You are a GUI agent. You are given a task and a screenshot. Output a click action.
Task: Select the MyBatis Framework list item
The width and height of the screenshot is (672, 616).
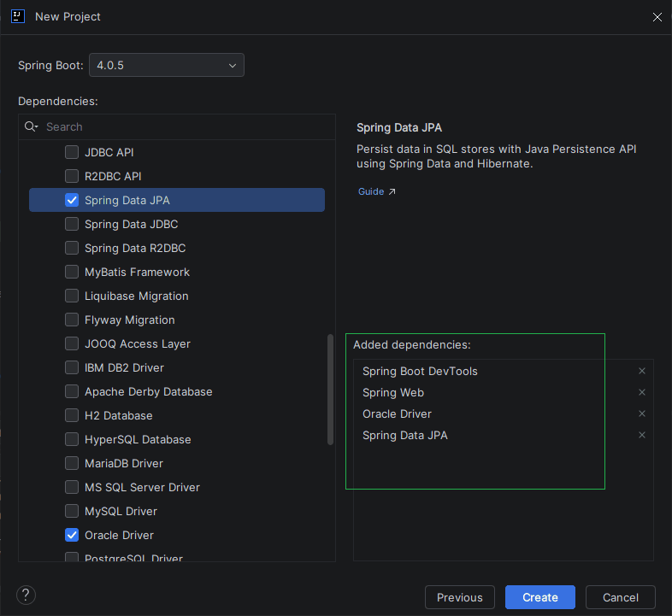(x=137, y=272)
